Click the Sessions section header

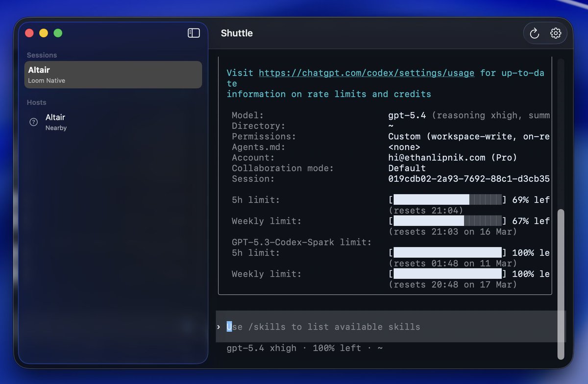(42, 55)
